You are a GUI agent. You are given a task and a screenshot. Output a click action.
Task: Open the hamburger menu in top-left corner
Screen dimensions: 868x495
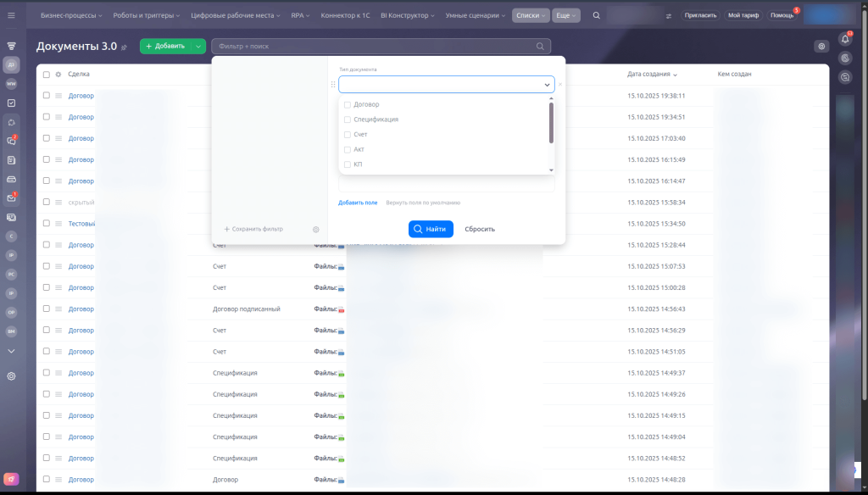point(11,15)
